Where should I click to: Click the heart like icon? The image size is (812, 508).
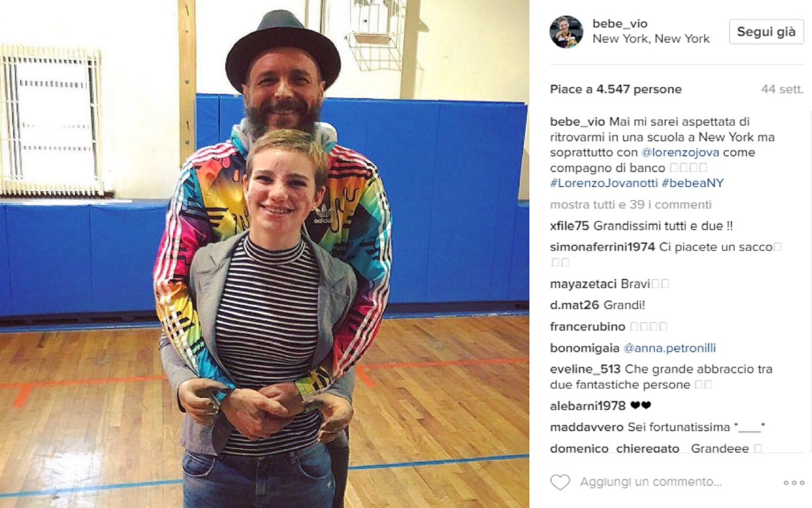pos(560,482)
